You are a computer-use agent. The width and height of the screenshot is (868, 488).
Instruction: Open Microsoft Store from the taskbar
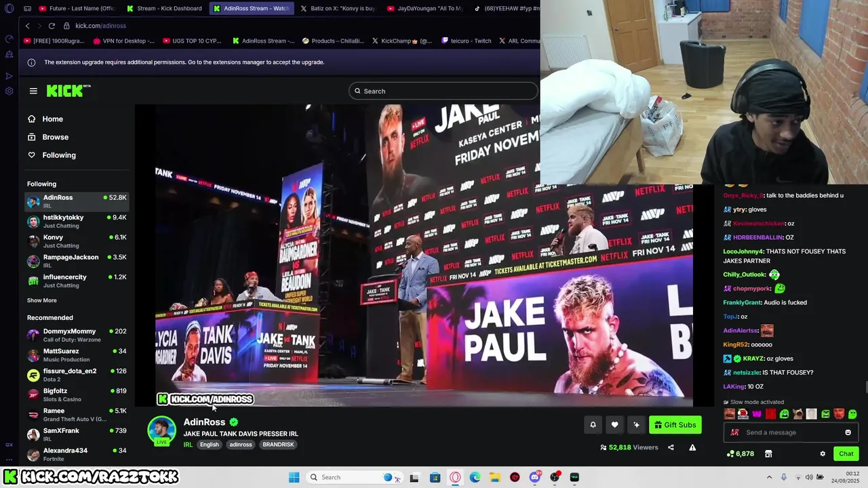click(435, 477)
